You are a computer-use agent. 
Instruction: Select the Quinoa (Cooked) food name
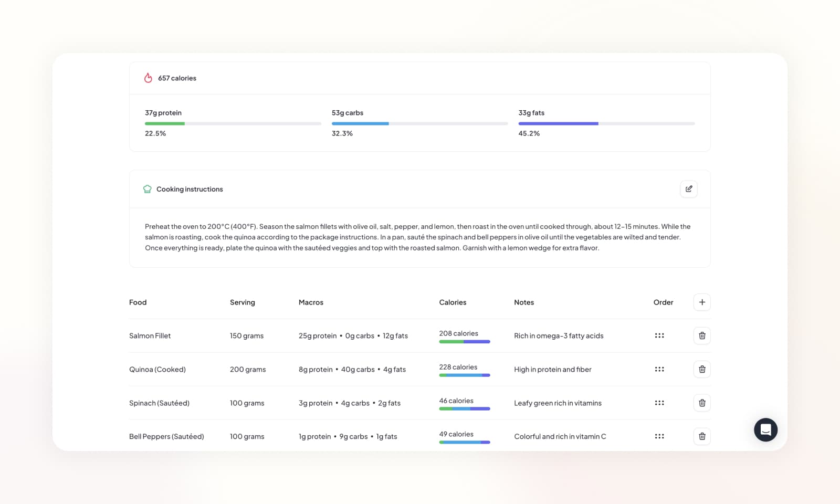[x=157, y=370]
